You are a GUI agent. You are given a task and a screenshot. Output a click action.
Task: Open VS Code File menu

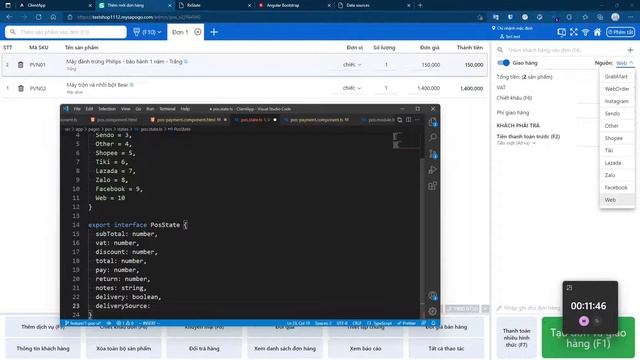tap(77, 109)
